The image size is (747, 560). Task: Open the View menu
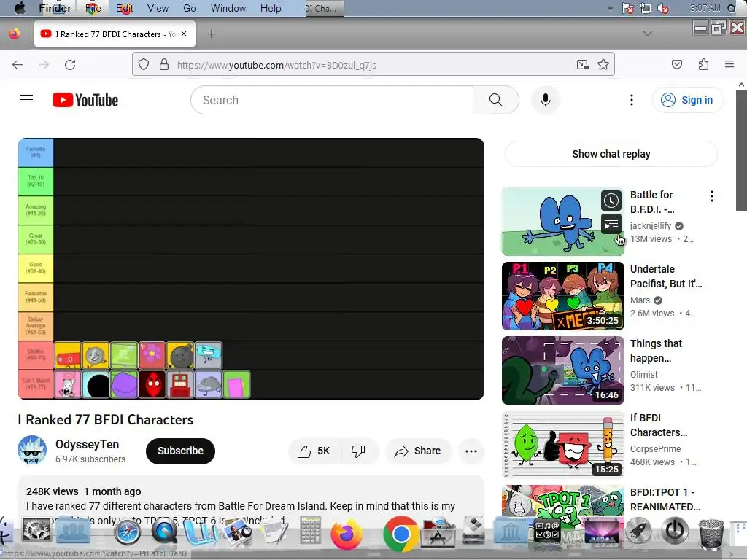[158, 8]
